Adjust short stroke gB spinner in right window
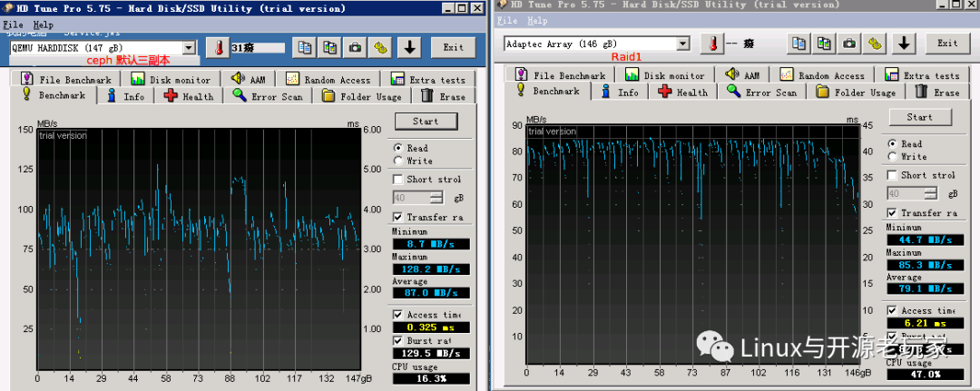Screen dimensions: 980x391 (932, 193)
